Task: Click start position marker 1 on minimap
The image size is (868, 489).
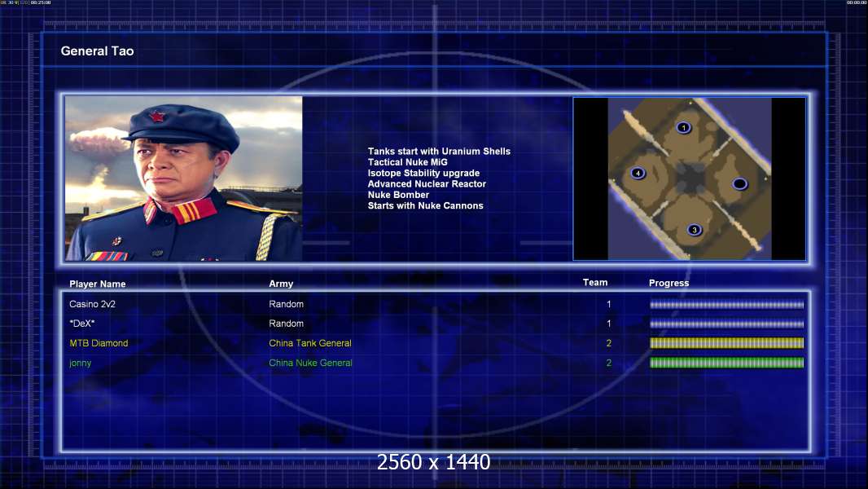Action: (x=683, y=128)
